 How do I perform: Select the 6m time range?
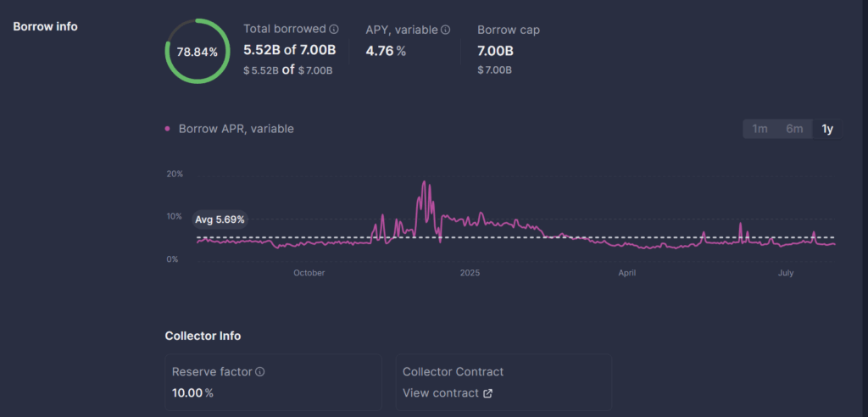pyautogui.click(x=794, y=129)
